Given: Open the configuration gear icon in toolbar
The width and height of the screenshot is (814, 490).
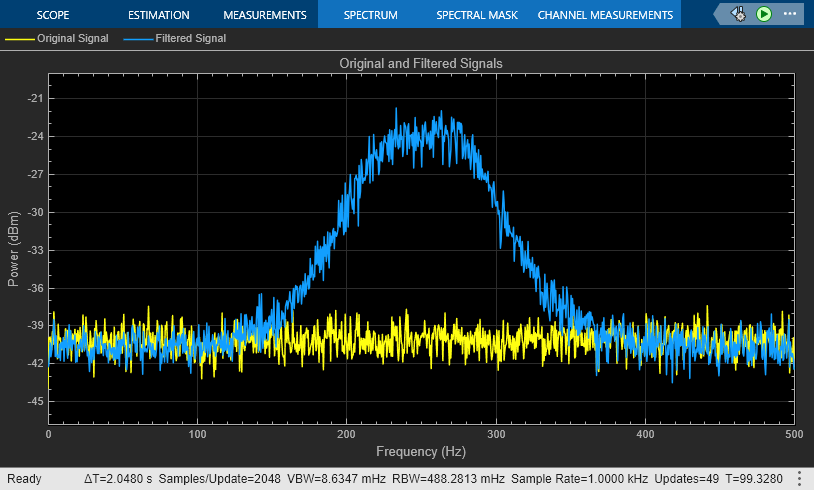Looking at the screenshot, I should (738, 14).
